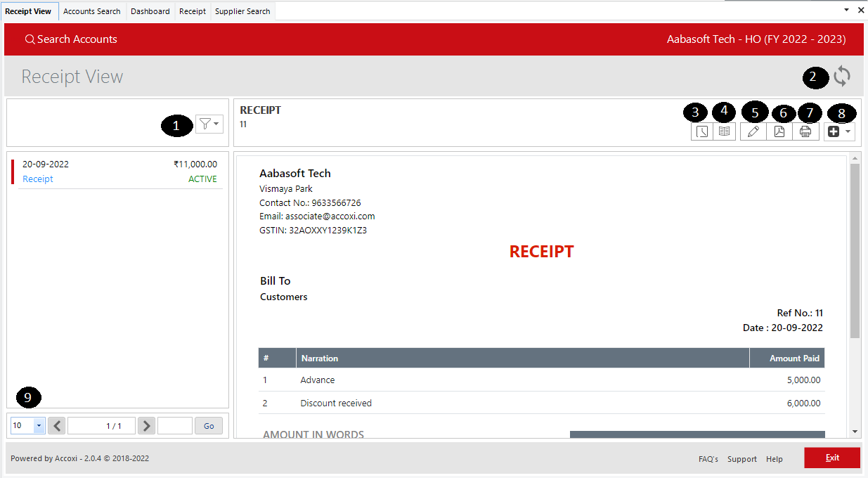The width and height of the screenshot is (868, 478).
Task: Open the page size 10 combo box
Action: 28,425
